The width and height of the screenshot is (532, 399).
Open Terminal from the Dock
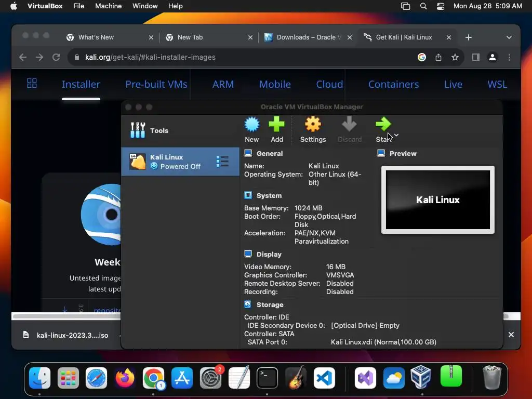pos(267,378)
